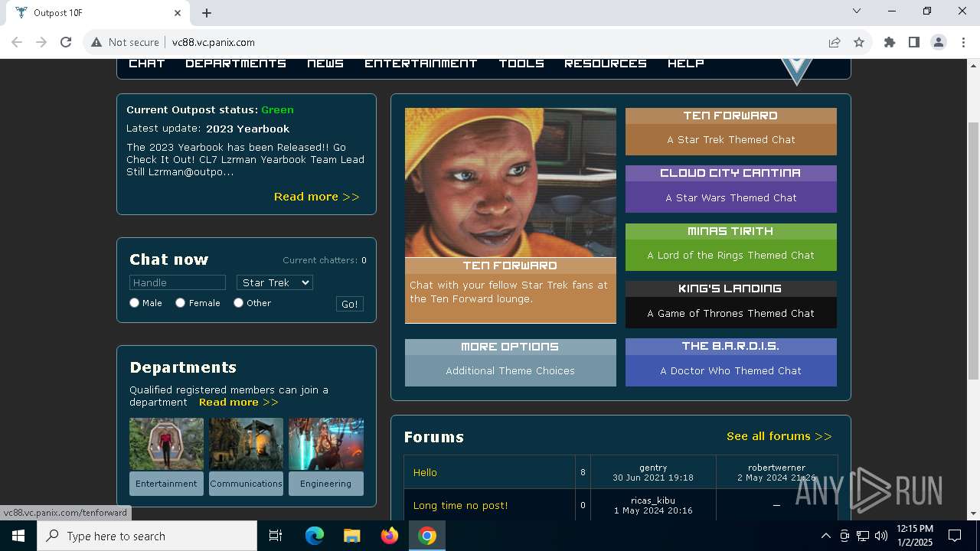
Task: Go back with the browser back arrow
Action: point(17,42)
